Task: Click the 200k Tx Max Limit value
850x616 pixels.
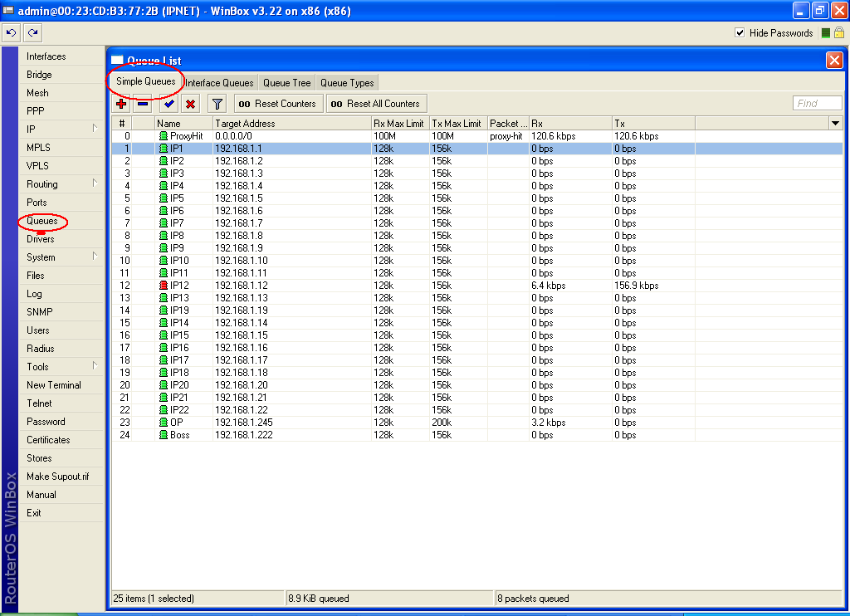Action: tap(442, 423)
